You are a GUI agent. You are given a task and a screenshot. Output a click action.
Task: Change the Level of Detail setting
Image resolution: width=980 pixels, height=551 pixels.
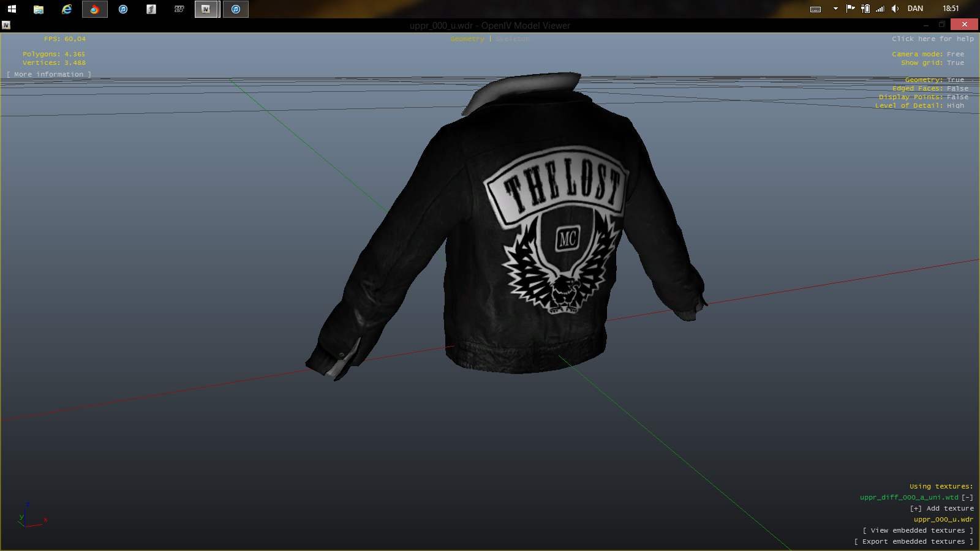point(919,106)
